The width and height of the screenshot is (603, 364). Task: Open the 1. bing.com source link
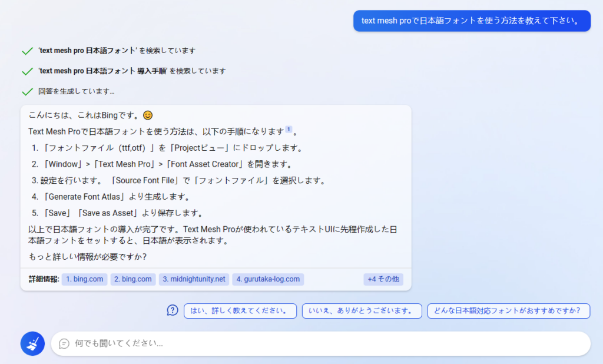click(85, 279)
